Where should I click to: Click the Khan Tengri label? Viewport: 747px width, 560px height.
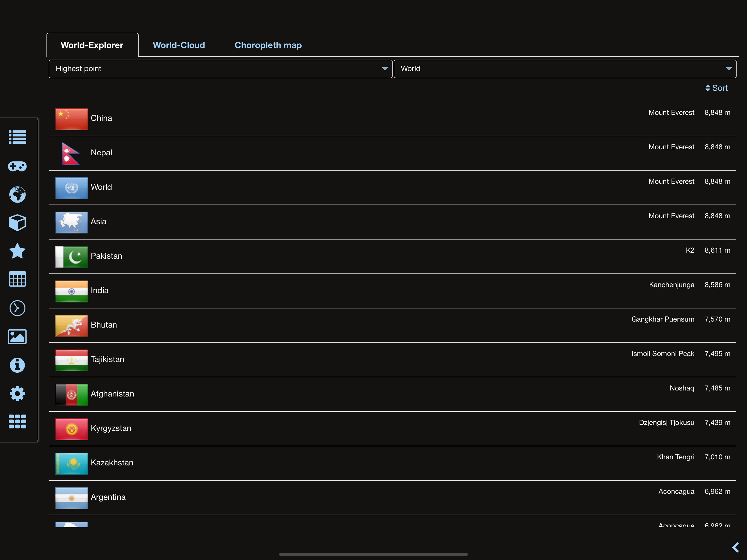point(675,457)
